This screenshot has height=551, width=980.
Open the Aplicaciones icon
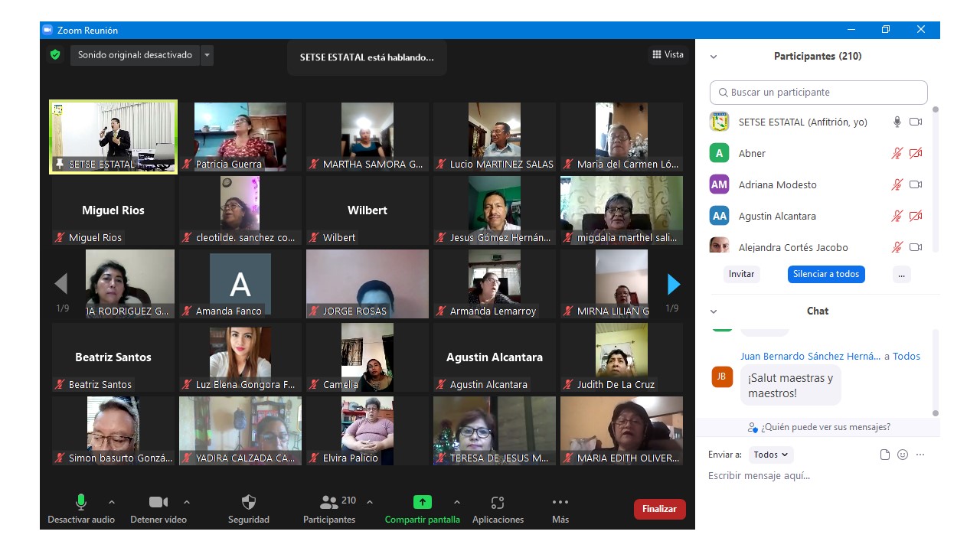click(498, 502)
